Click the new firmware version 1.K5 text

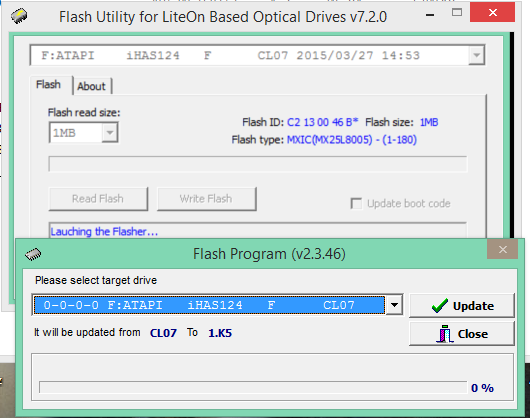pos(220,333)
